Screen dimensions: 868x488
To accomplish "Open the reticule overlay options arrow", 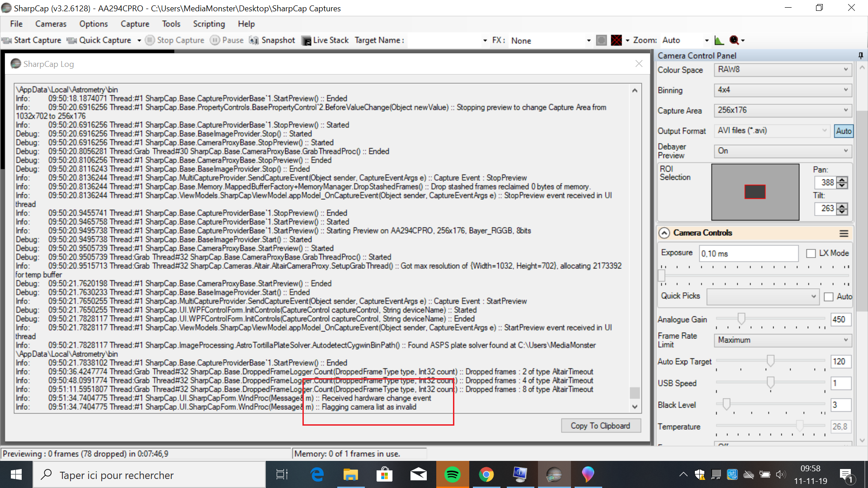I will [x=627, y=41].
